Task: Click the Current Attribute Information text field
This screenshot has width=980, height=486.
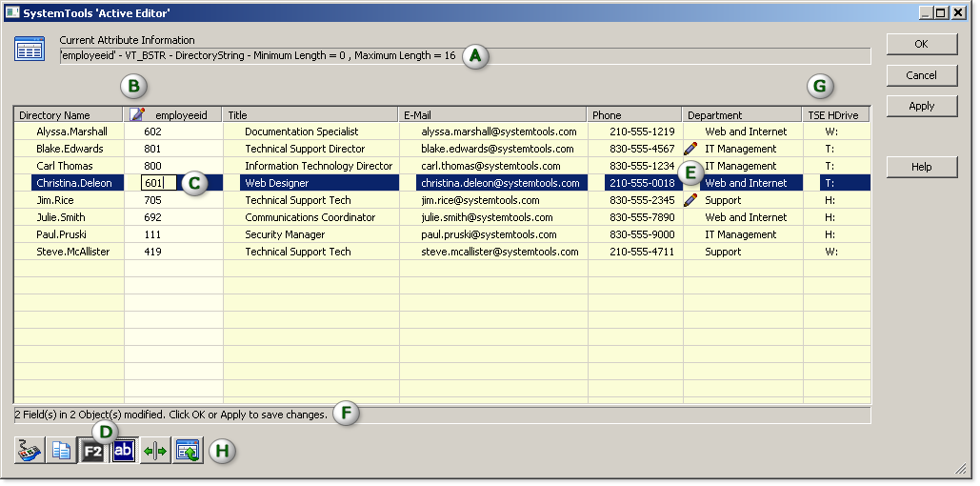Action: coord(465,55)
